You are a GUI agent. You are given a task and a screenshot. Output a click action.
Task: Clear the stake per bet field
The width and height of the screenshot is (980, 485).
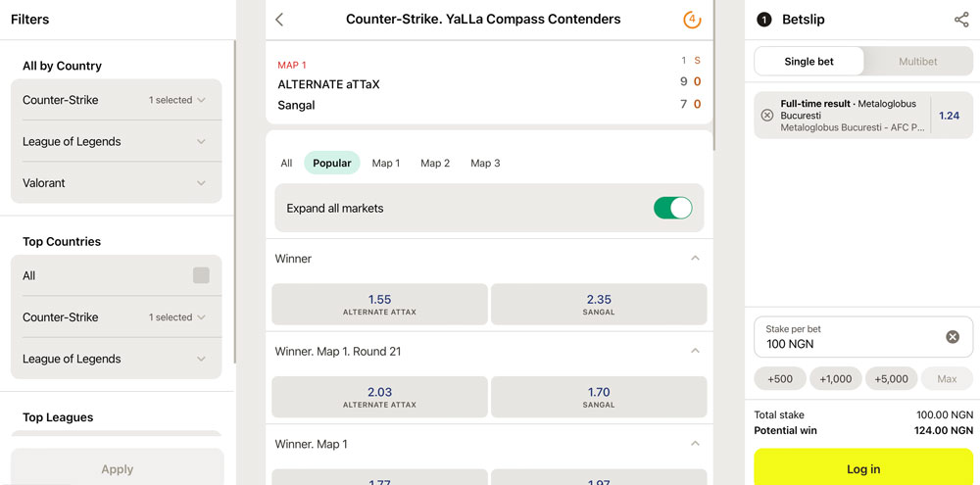[x=952, y=337]
